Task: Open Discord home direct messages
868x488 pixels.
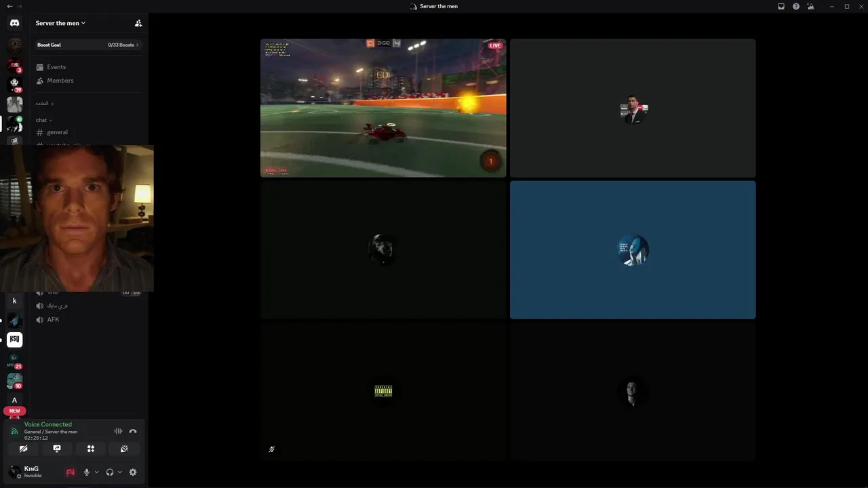Action: point(14,23)
